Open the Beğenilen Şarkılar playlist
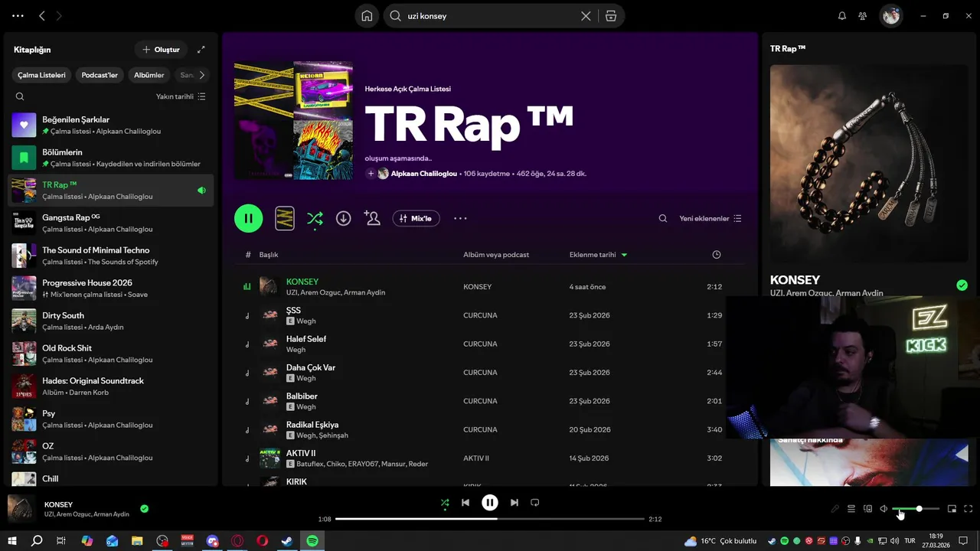Screen dimensions: 980x551 tap(111, 125)
